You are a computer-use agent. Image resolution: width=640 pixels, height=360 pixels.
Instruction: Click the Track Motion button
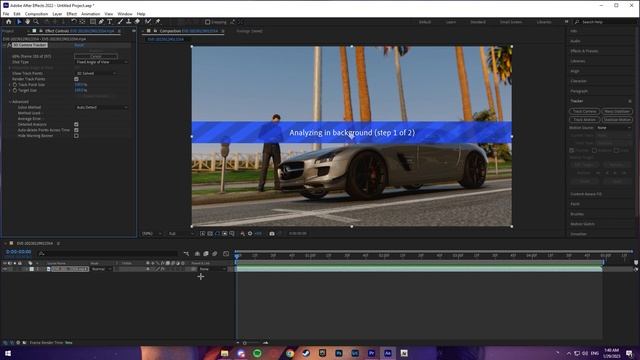584,120
